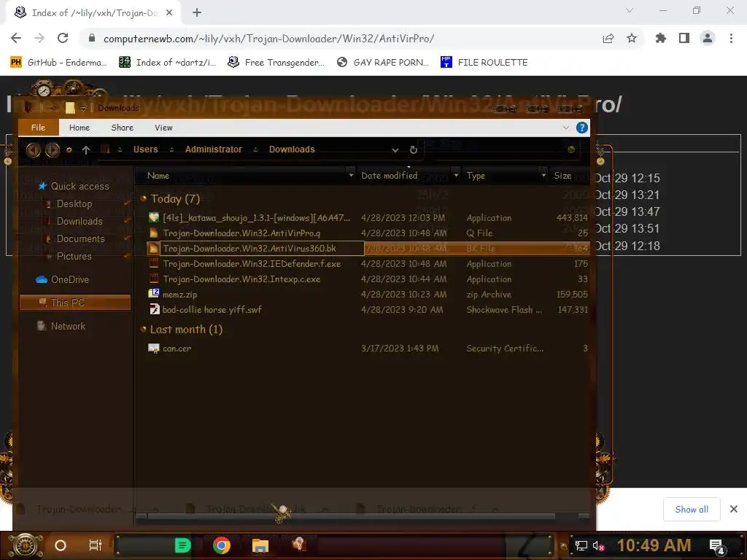
Task: Select Desktop in the navigation pane
Action: (x=74, y=204)
